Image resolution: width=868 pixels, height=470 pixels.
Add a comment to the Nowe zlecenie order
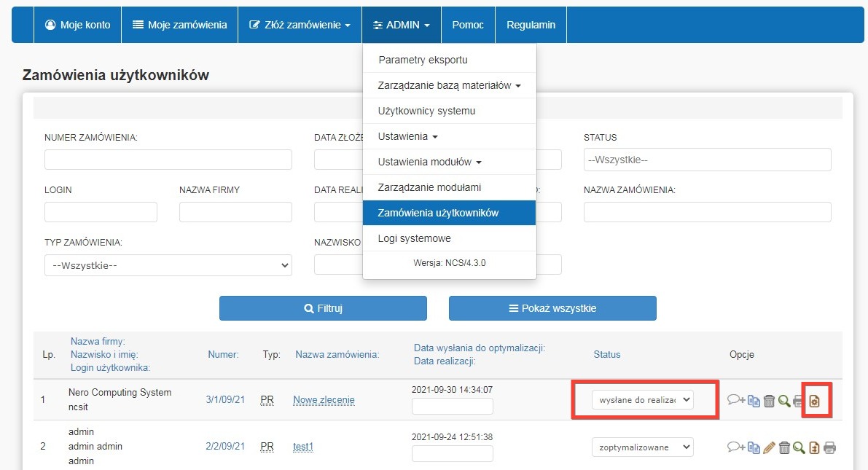(x=735, y=400)
